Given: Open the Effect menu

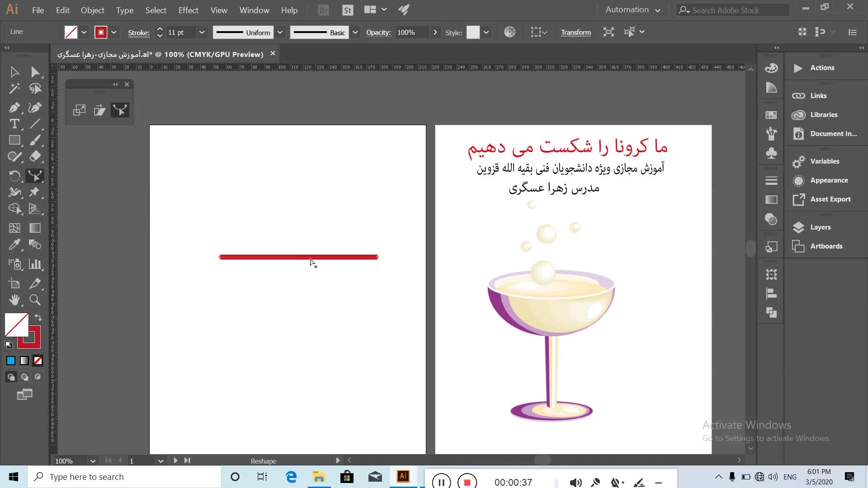Looking at the screenshot, I should tap(188, 10).
